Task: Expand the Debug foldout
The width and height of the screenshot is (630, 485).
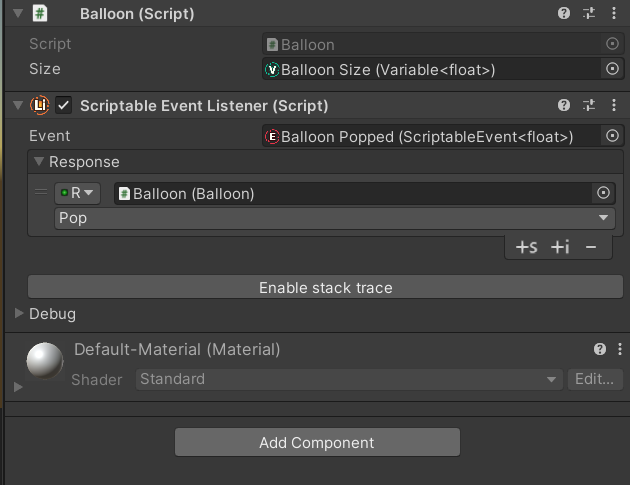Action: click(x=18, y=313)
